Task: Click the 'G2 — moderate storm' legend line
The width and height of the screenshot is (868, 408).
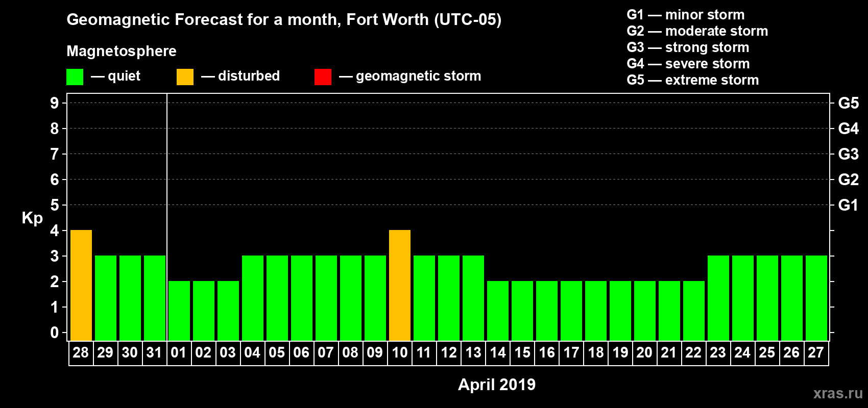Action: click(x=697, y=31)
